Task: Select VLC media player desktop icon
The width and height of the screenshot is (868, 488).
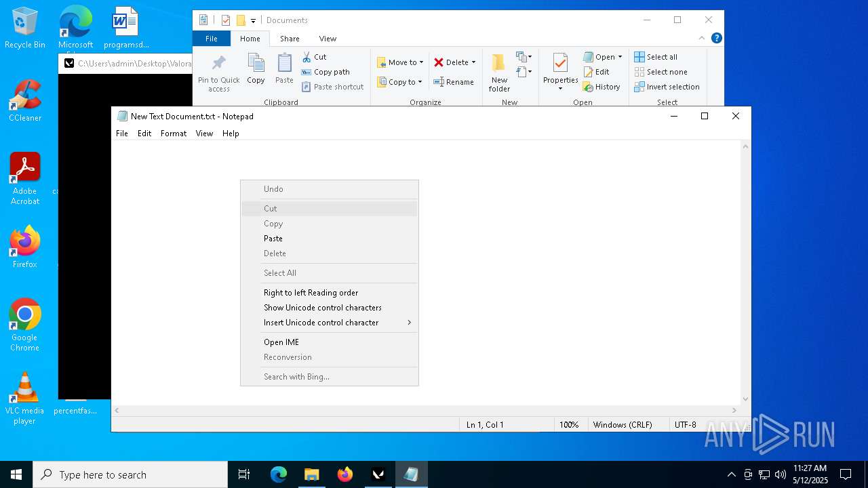Action: (x=25, y=399)
